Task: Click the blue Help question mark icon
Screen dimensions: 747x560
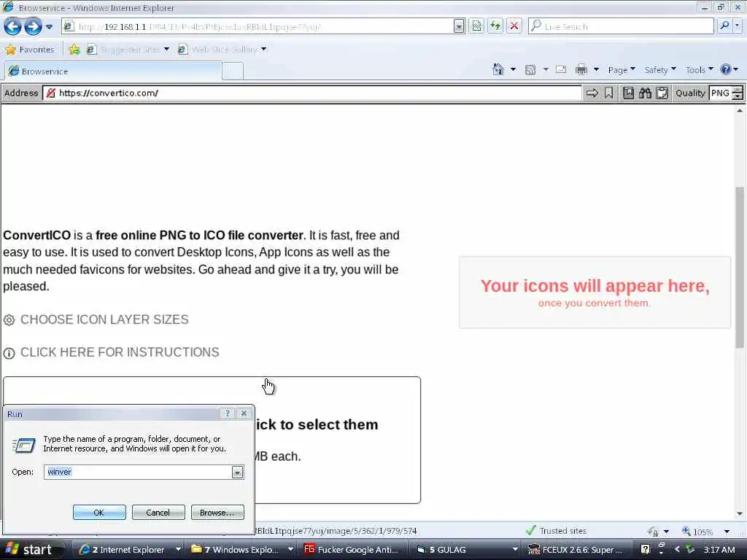Action: pyautogui.click(x=726, y=69)
